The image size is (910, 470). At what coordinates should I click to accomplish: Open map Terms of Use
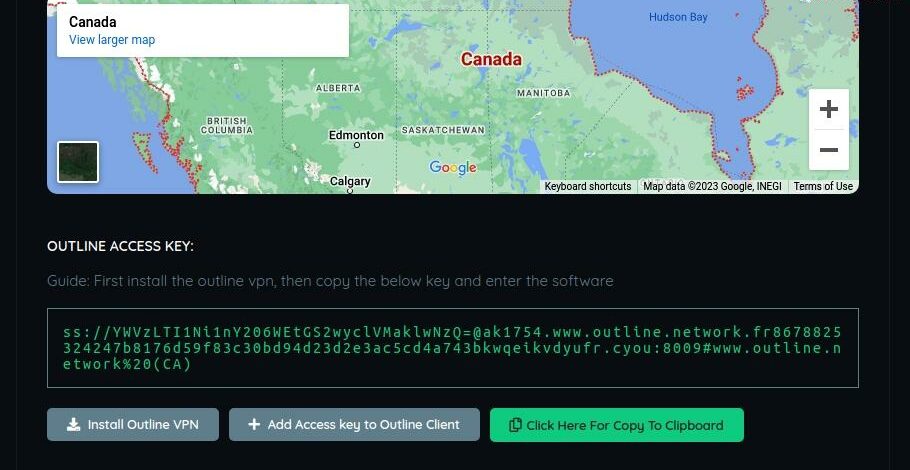[x=823, y=186]
